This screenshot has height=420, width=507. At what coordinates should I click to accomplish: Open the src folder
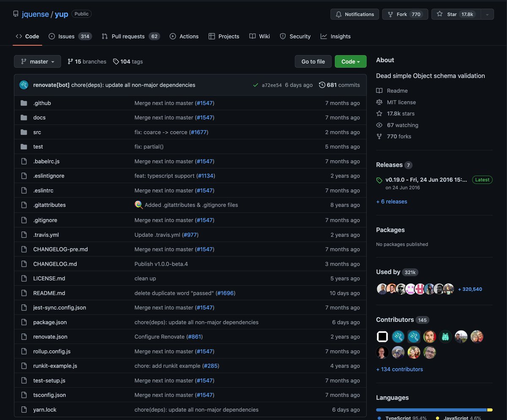(37, 132)
